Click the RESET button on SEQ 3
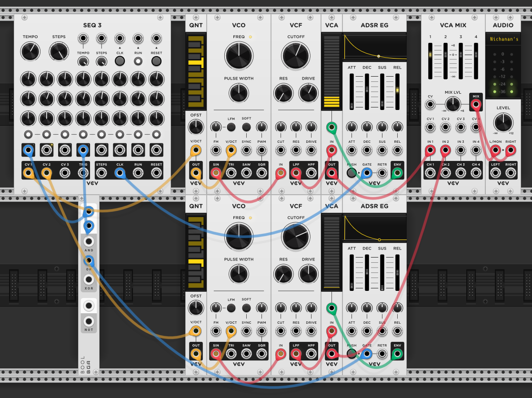This screenshot has width=532, height=398. (156, 61)
